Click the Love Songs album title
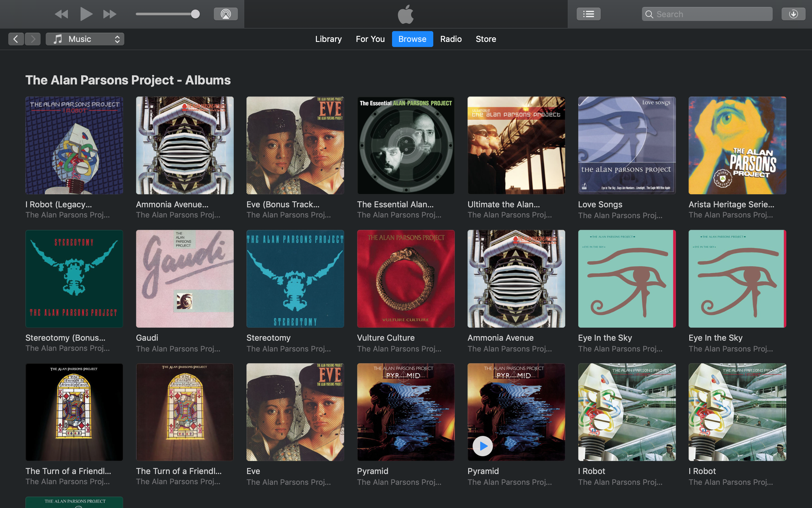Viewport: 812px width, 508px height. coord(600,204)
